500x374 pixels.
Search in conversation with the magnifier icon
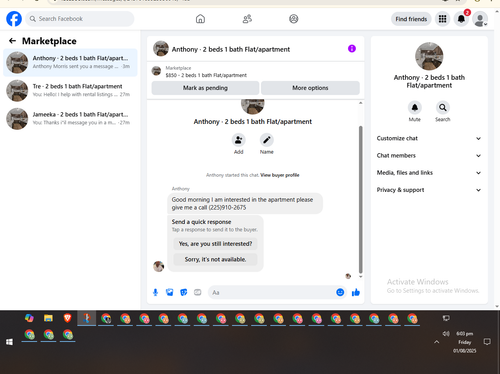[x=443, y=107]
